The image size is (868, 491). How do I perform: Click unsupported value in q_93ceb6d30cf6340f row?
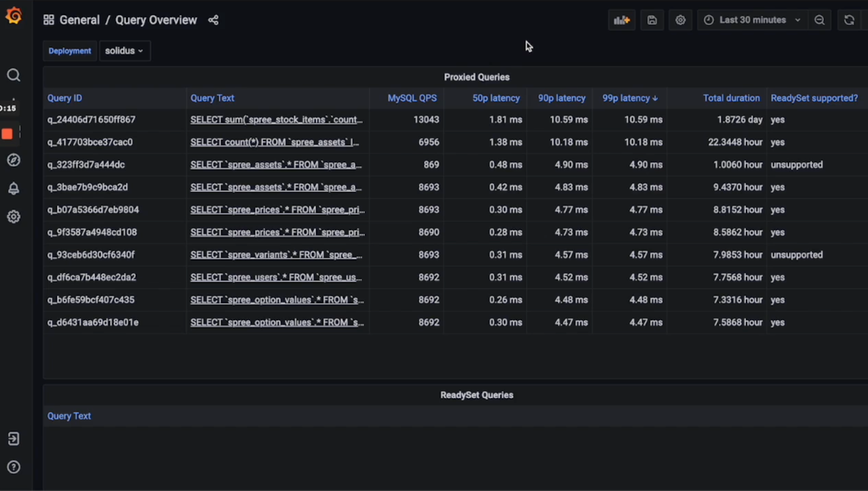796,254
